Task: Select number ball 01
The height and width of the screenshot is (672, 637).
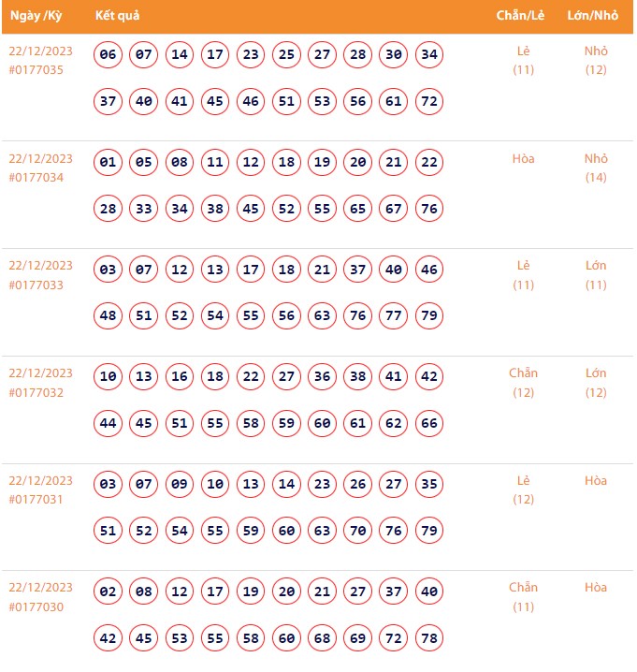Action: tap(109, 163)
